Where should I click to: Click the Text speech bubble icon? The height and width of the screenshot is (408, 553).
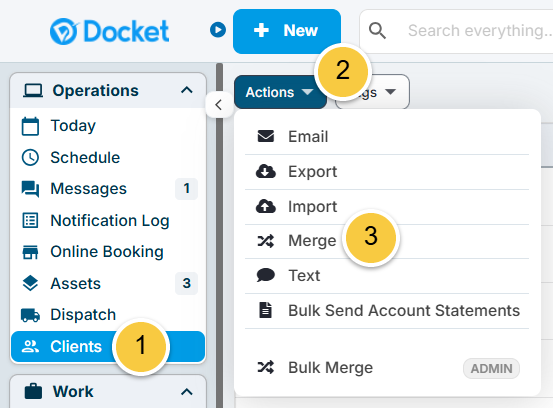point(266,275)
